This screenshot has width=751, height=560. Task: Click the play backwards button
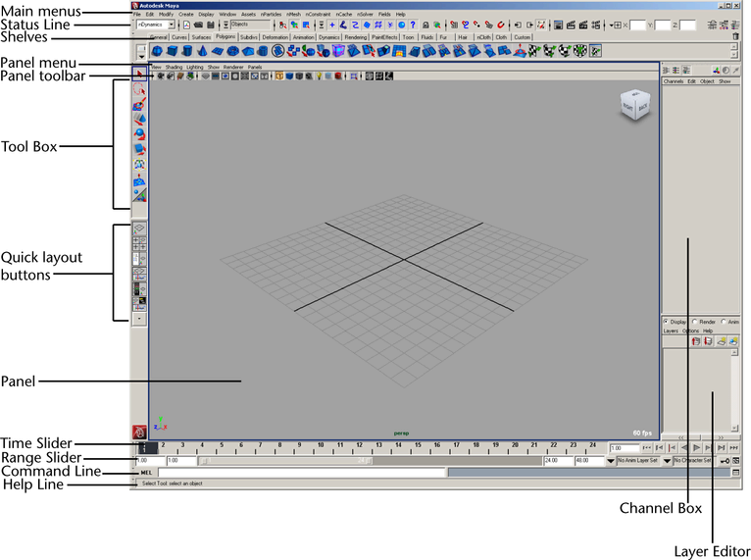click(x=684, y=448)
